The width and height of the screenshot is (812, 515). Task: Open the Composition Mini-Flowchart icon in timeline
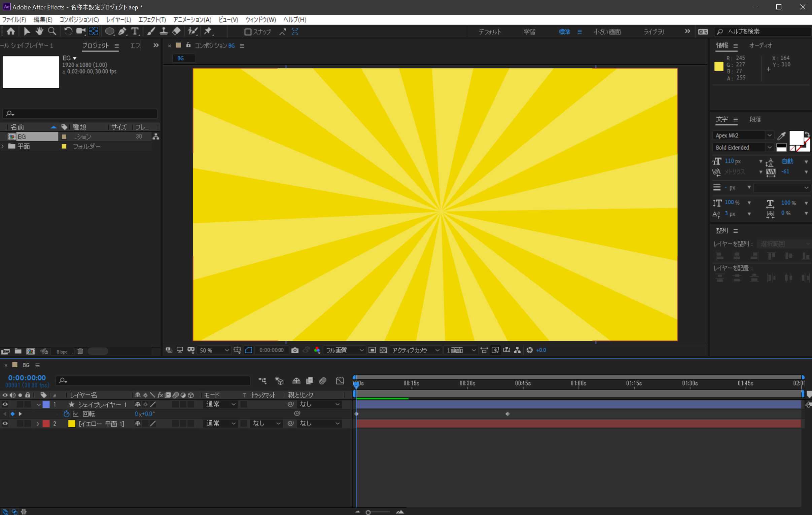262,381
